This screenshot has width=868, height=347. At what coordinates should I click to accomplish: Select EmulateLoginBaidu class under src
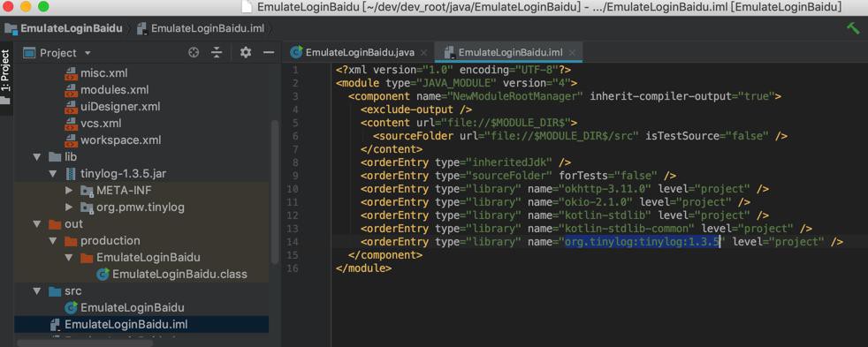click(x=133, y=308)
